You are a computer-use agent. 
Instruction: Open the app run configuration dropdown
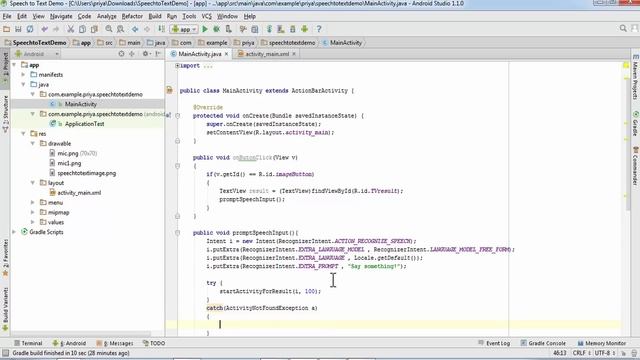tap(184, 29)
